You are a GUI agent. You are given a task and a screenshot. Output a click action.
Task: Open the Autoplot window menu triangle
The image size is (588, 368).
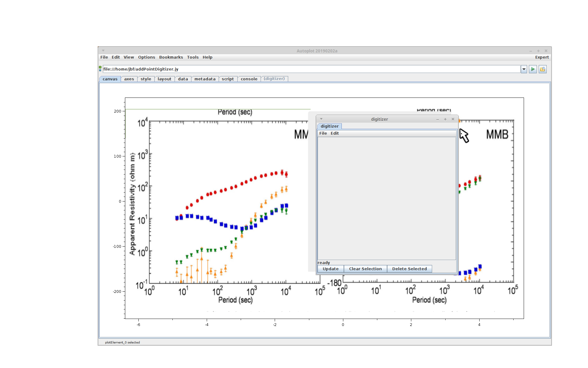(x=103, y=51)
